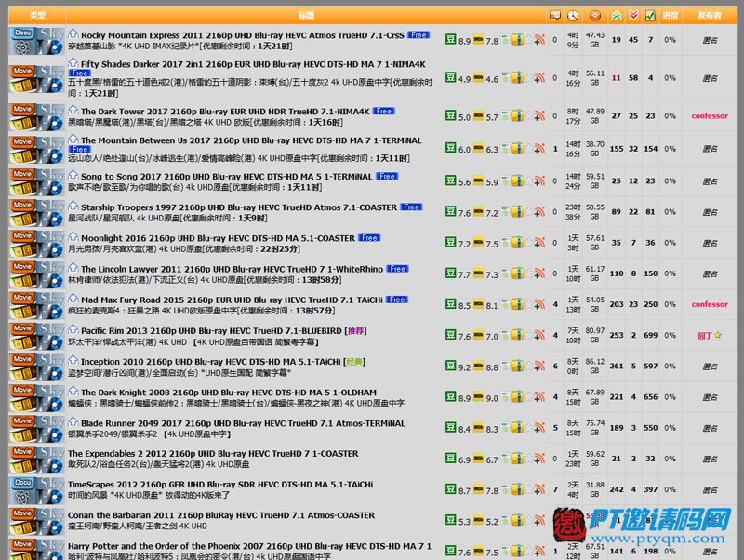Click sticky pin icon beside Pacific Rim title

[x=73, y=329]
